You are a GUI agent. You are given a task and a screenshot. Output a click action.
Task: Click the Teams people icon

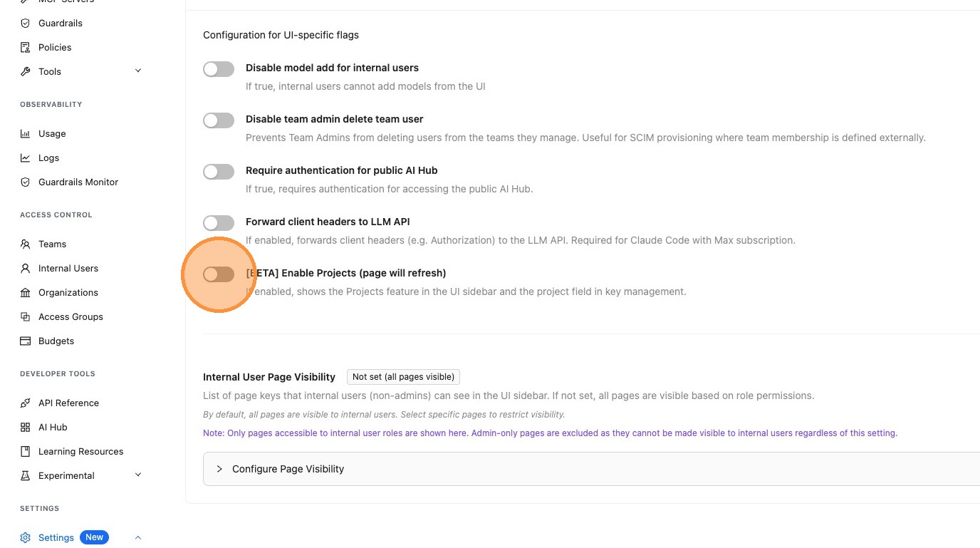[x=26, y=244]
